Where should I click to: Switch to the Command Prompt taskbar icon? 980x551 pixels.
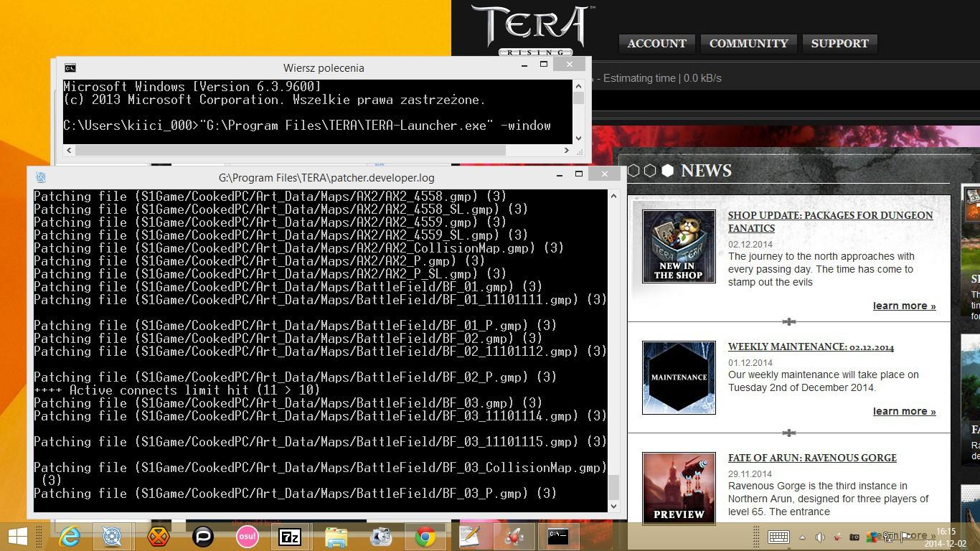(558, 536)
